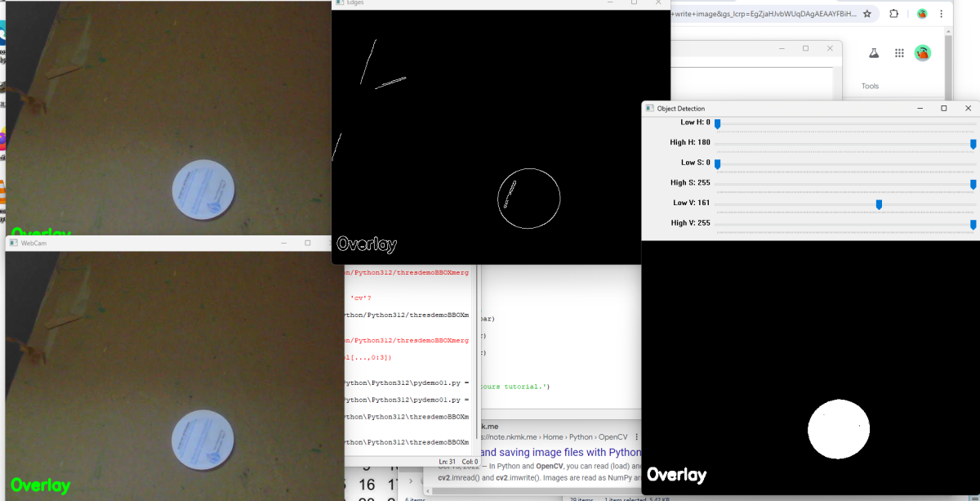Open the 'and saving image files with Python' result
The image size is (980, 501).
[560, 452]
